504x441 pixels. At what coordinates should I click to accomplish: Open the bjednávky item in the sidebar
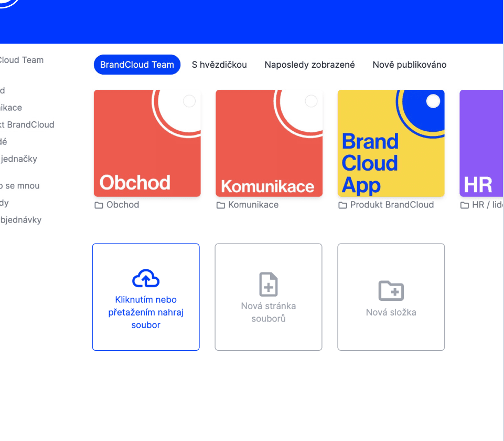pyautogui.click(x=20, y=220)
